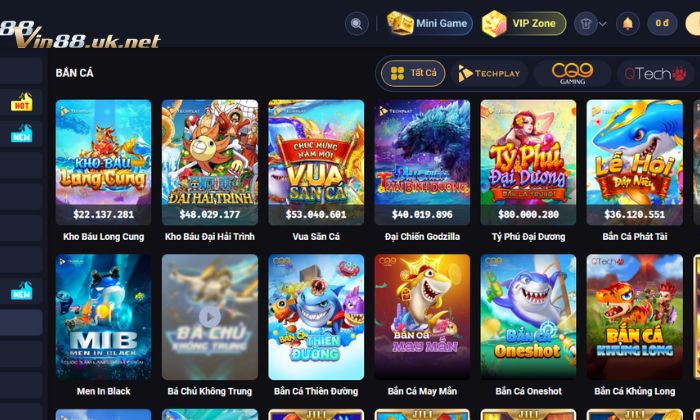This screenshot has height=420, width=700.
Task: Open the VIP Zone gem icon
Action: [494, 24]
